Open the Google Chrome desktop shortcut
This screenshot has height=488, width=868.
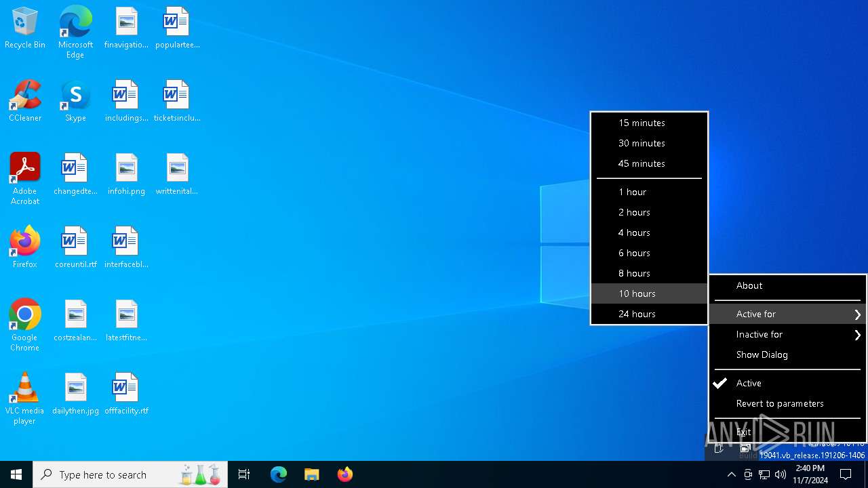(25, 325)
